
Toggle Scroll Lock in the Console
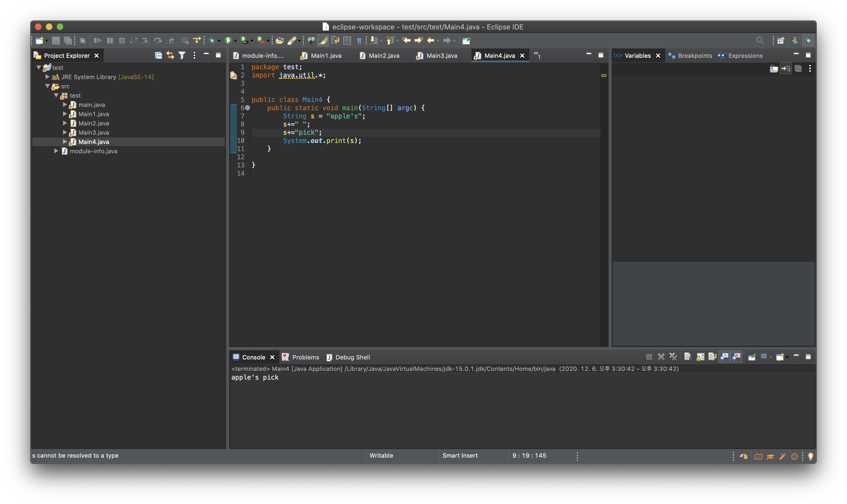700,357
